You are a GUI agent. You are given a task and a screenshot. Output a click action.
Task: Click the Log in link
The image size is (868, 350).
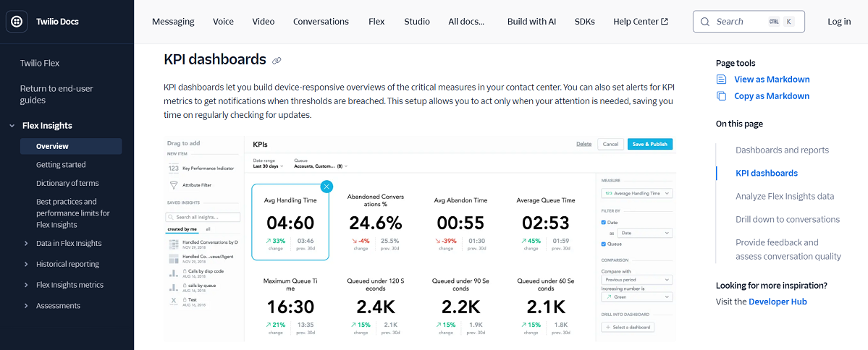coord(839,22)
